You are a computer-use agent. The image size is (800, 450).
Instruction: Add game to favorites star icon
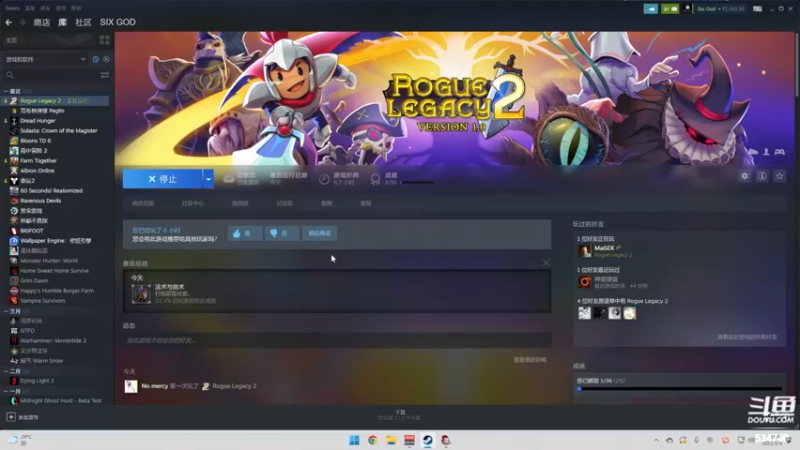(x=779, y=176)
